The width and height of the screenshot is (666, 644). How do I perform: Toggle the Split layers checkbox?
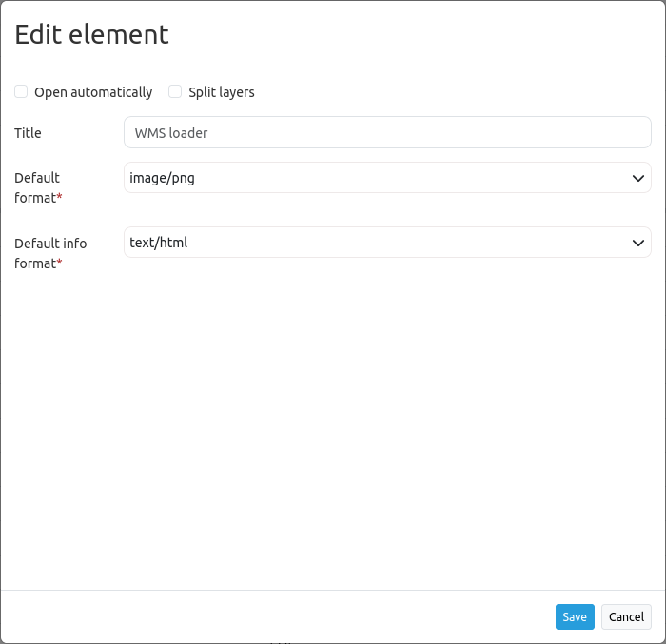(175, 92)
